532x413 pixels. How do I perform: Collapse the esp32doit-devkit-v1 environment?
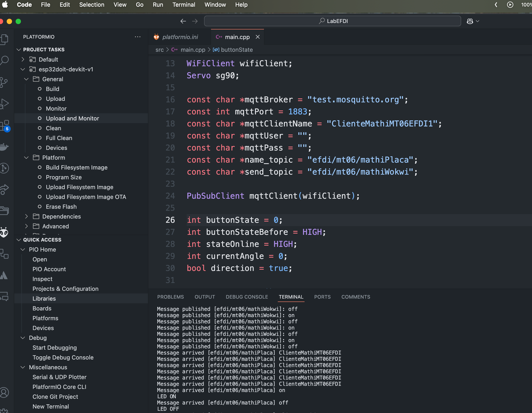click(23, 69)
